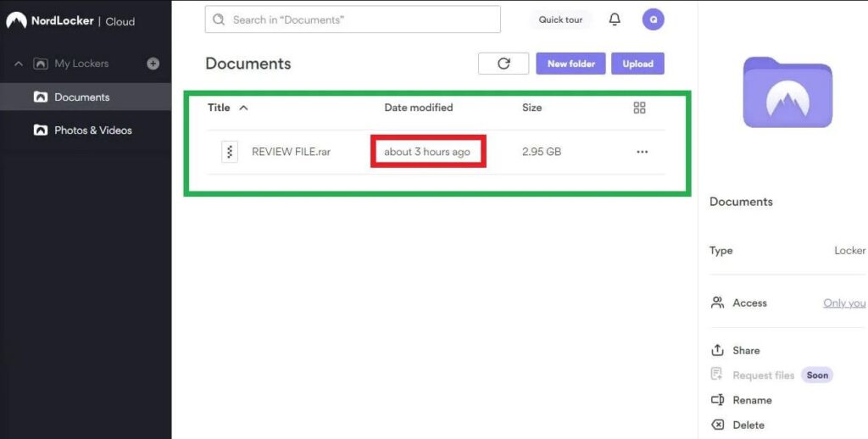The height and width of the screenshot is (439, 868).
Task: Choose Rename in the details panel
Action: (x=752, y=400)
